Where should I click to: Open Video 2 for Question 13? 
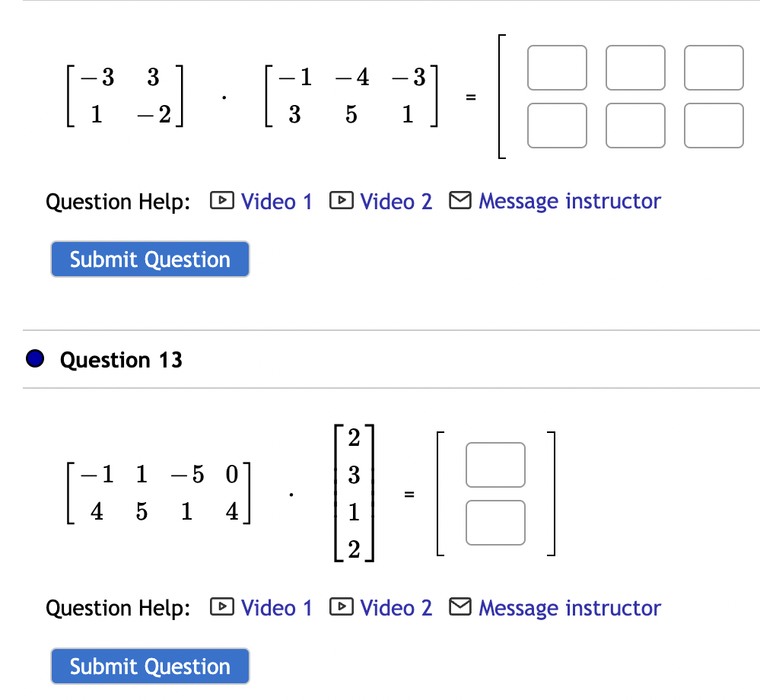click(x=396, y=607)
